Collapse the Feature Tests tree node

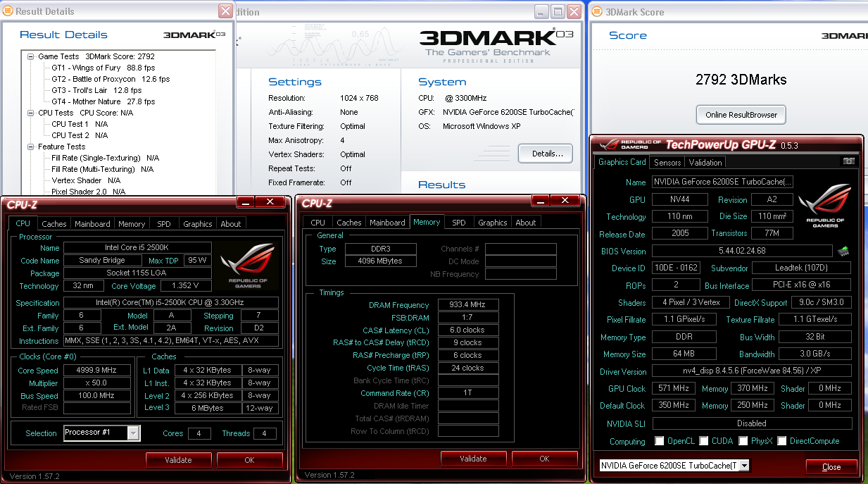click(x=31, y=147)
